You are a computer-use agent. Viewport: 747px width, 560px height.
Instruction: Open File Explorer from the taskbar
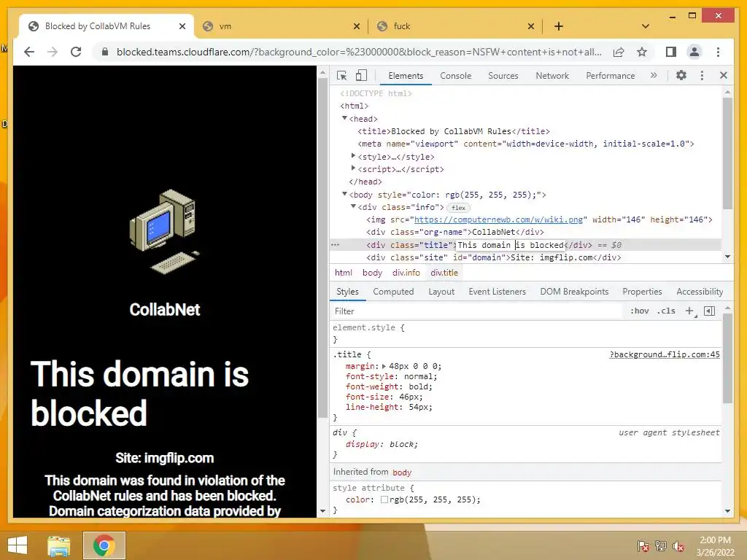click(58, 545)
